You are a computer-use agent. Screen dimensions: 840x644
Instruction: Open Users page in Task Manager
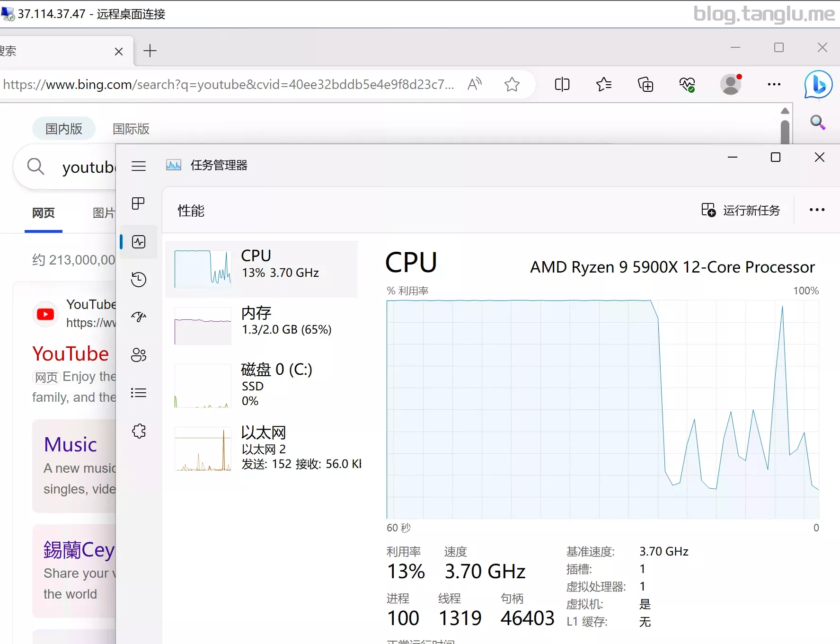(139, 355)
